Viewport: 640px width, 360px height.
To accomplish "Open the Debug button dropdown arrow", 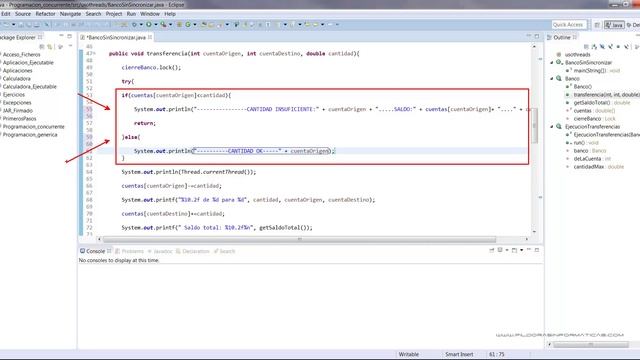I will click(141, 24).
